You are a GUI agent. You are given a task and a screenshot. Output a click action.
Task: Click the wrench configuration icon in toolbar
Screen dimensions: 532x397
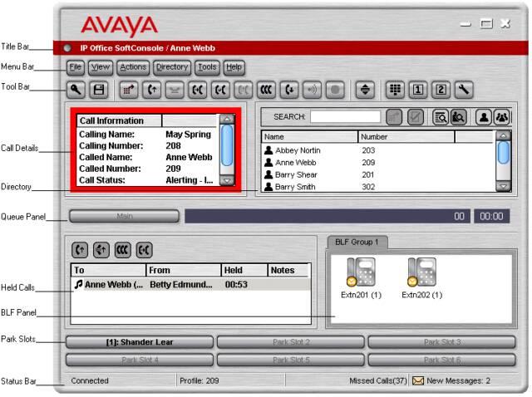(464, 91)
